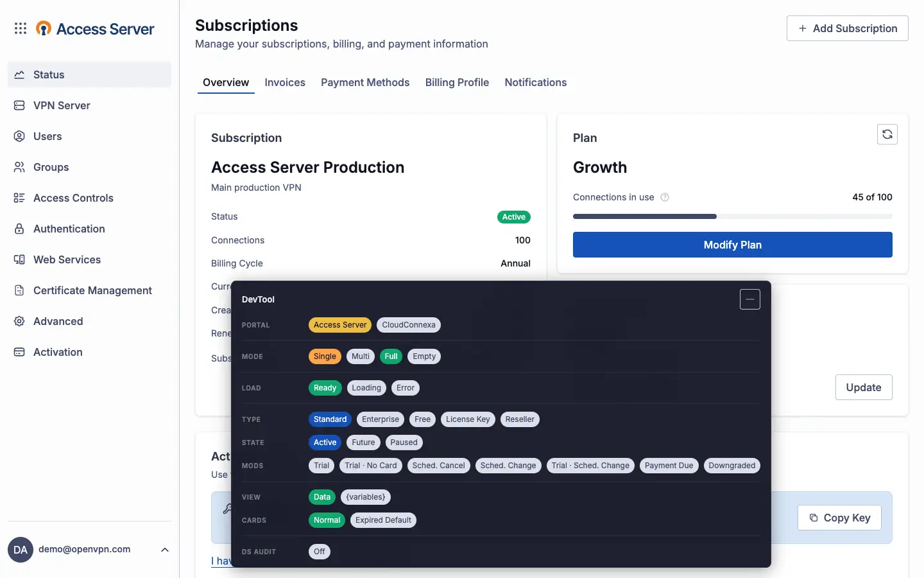The width and height of the screenshot is (924, 578).
Task: Set cards to Normal
Action: click(x=327, y=520)
